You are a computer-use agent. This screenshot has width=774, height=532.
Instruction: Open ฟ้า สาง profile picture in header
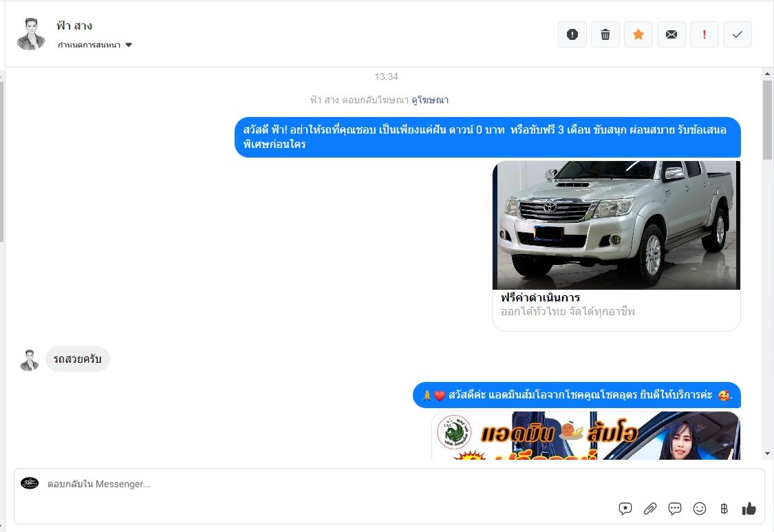tap(31, 34)
